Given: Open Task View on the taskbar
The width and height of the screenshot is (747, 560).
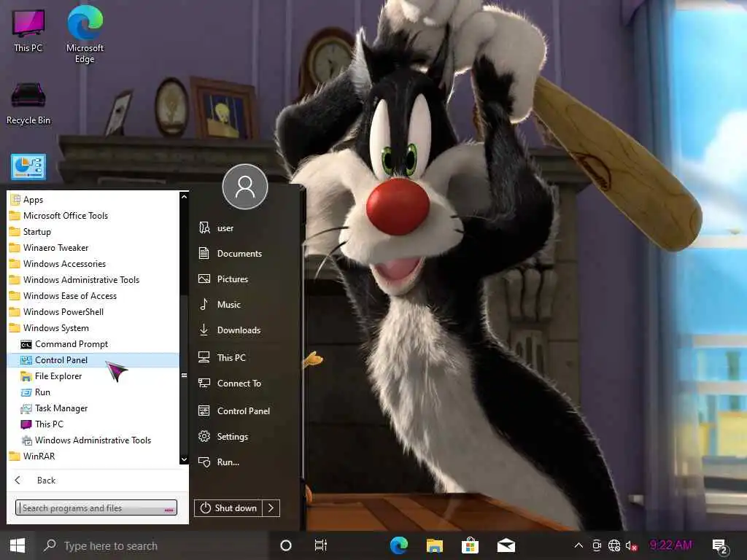Looking at the screenshot, I should pyautogui.click(x=321, y=545).
